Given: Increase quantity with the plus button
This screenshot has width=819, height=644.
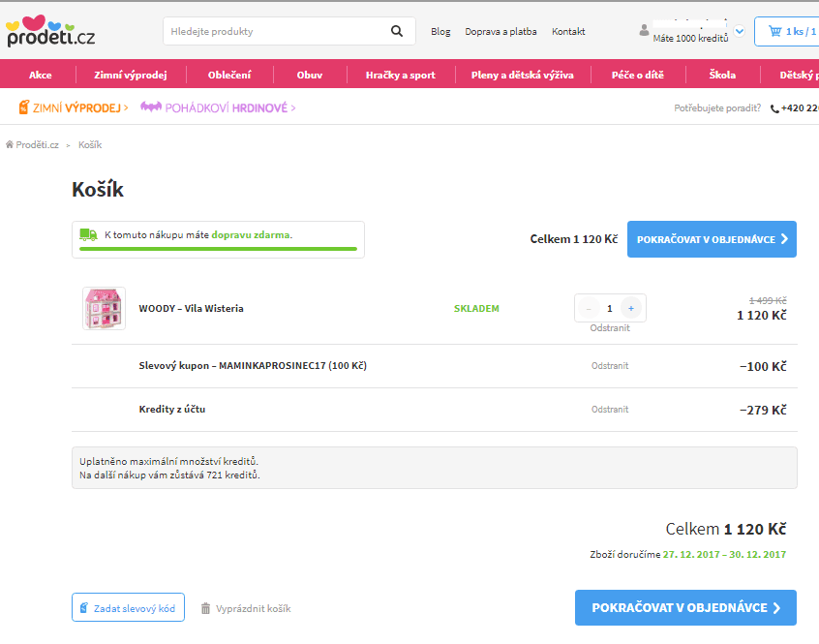Looking at the screenshot, I should coord(631,308).
